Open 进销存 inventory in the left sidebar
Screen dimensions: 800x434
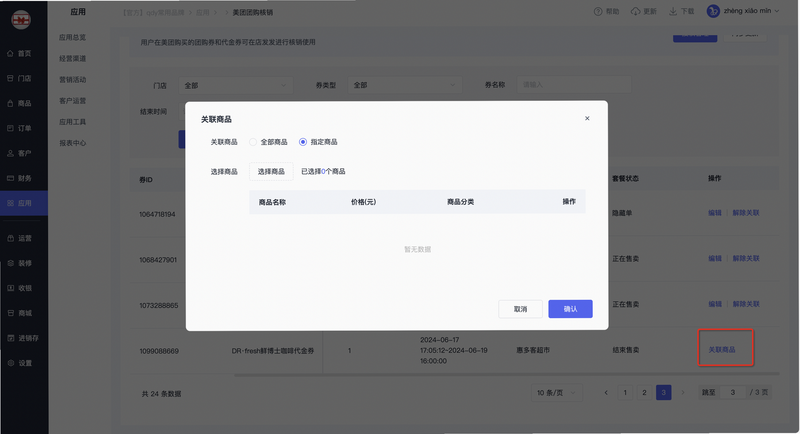pyautogui.click(x=23, y=339)
